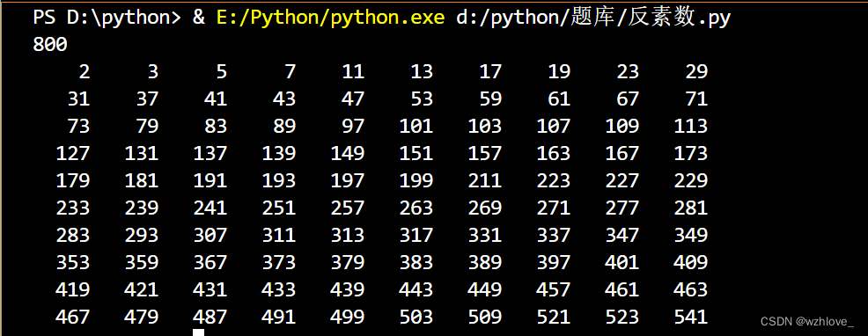Click the number 101 in the output
The width and height of the screenshot is (868, 336).
point(416,126)
